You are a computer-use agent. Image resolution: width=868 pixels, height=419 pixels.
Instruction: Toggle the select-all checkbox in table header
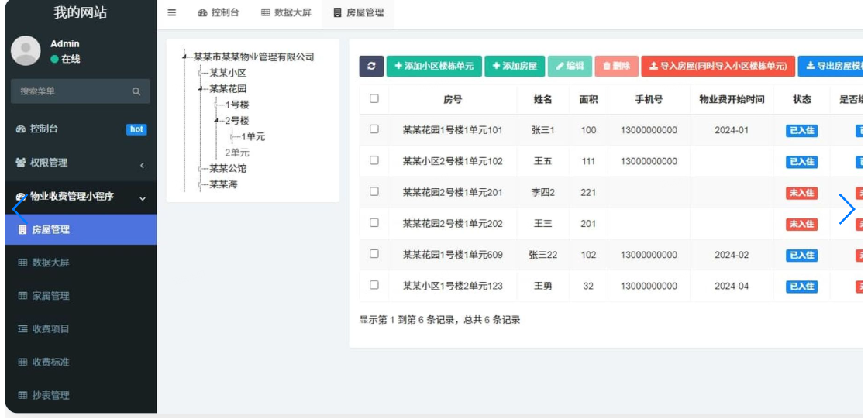(x=374, y=98)
